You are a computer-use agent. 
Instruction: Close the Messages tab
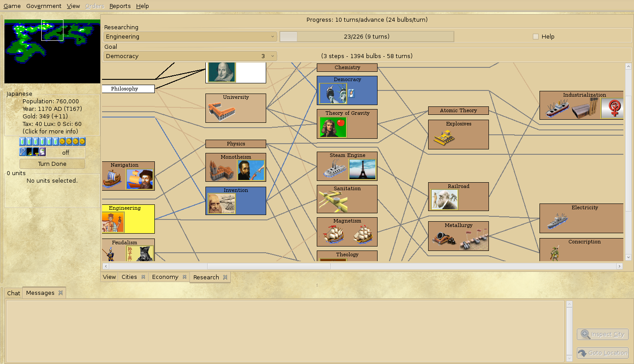(x=61, y=293)
